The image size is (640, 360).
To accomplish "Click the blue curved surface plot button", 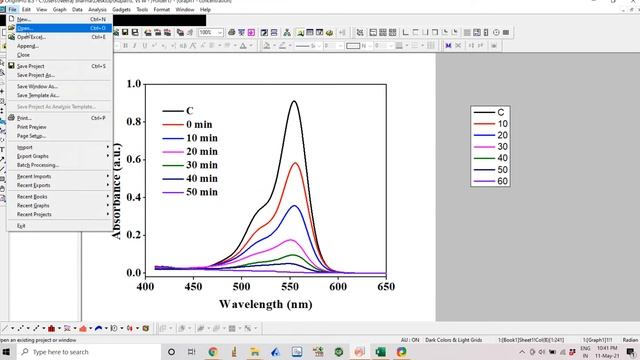I will tap(98, 328).
